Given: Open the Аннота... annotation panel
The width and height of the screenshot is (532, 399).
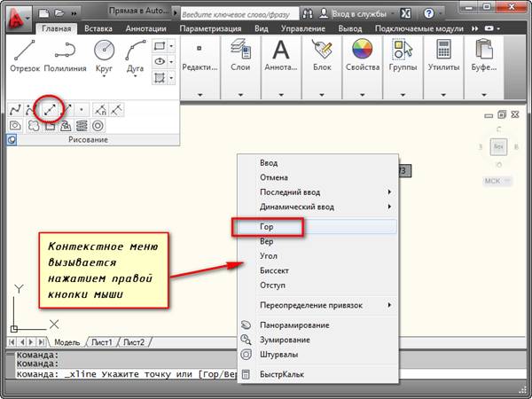Looking at the screenshot, I should coord(281,67).
